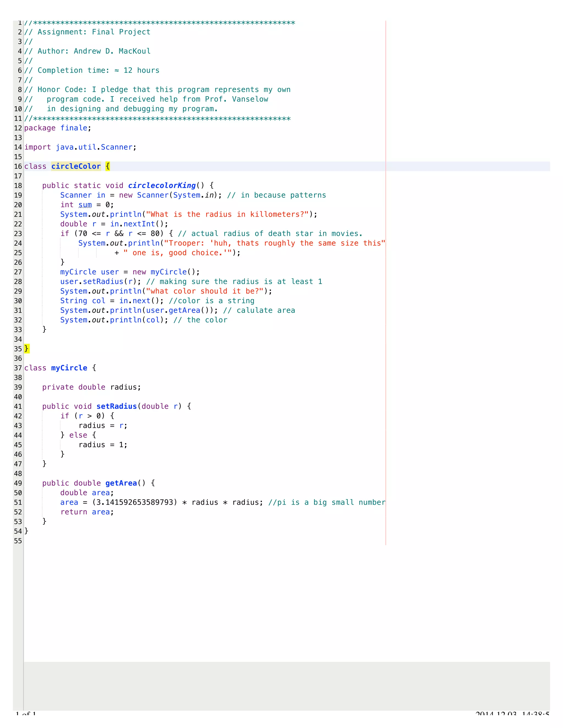Click the Scanner declaration on line 19
563x728 pixels.
(x=141, y=195)
